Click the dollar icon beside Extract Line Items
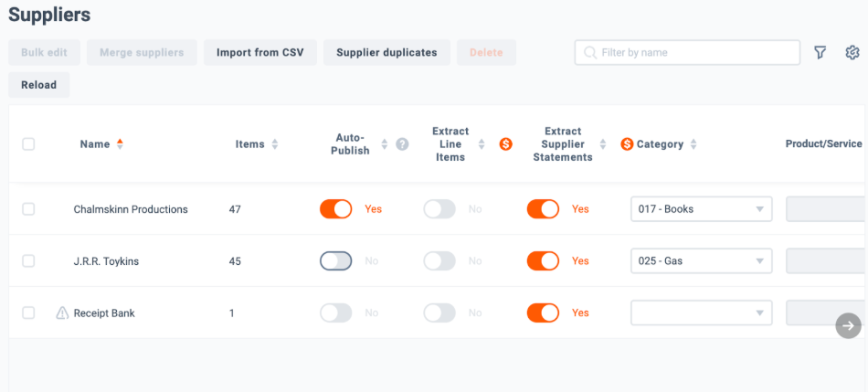Viewport: 868px width, 392px height. point(505,144)
